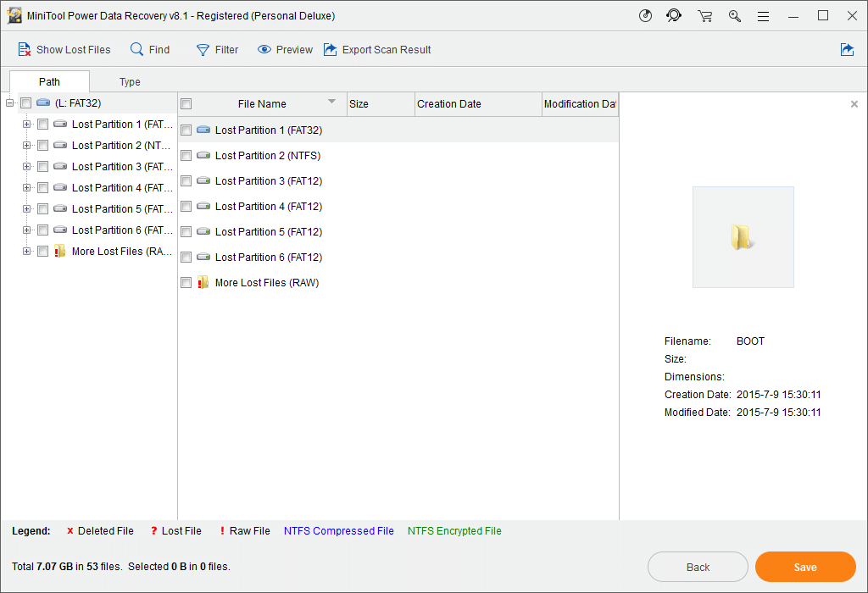Select the Lost Partition 2 (NTFS) checkbox
Viewport: 868px width, 593px height.
pos(186,155)
